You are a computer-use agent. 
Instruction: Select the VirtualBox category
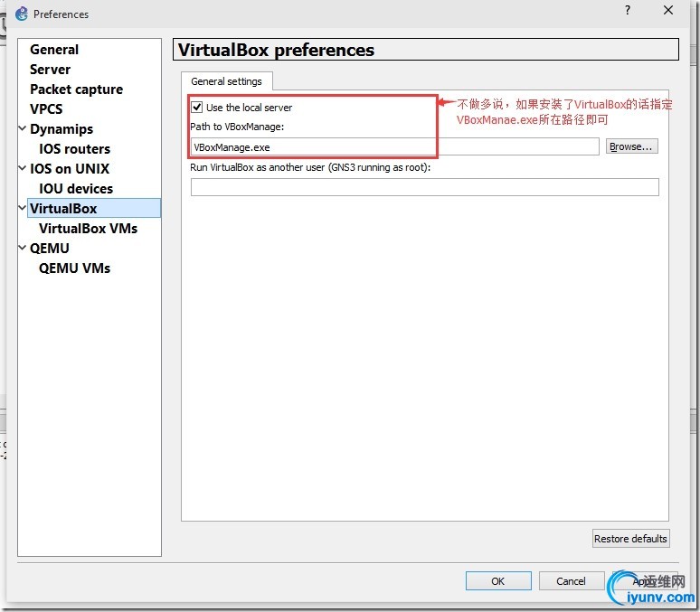click(x=94, y=209)
